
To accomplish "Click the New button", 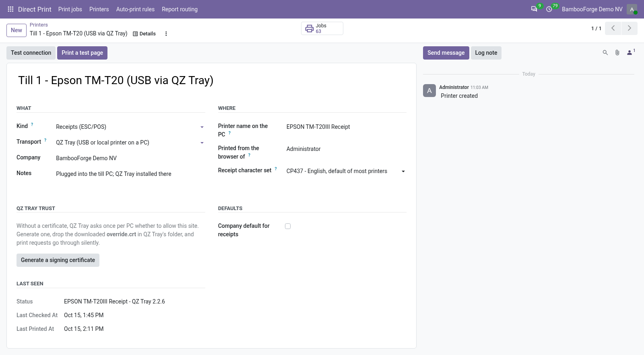I will tap(17, 30).
